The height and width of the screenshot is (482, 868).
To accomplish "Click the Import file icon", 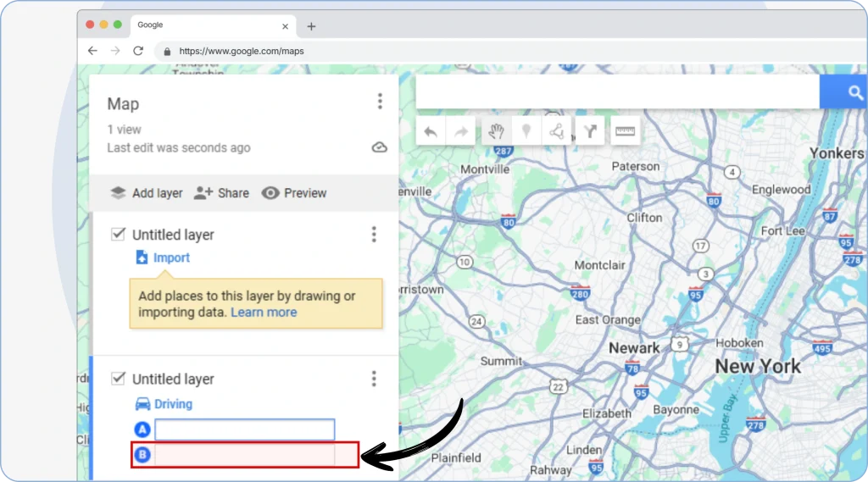I will click(x=142, y=258).
